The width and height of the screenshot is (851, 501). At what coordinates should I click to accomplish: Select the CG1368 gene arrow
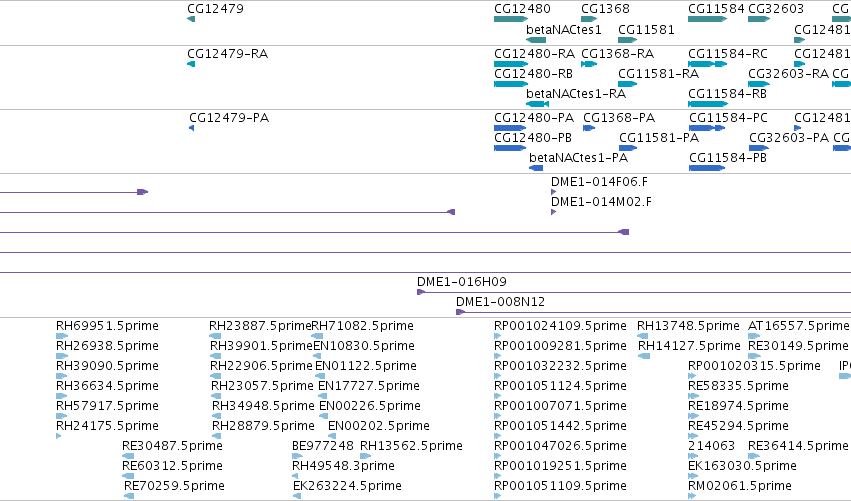[589, 20]
